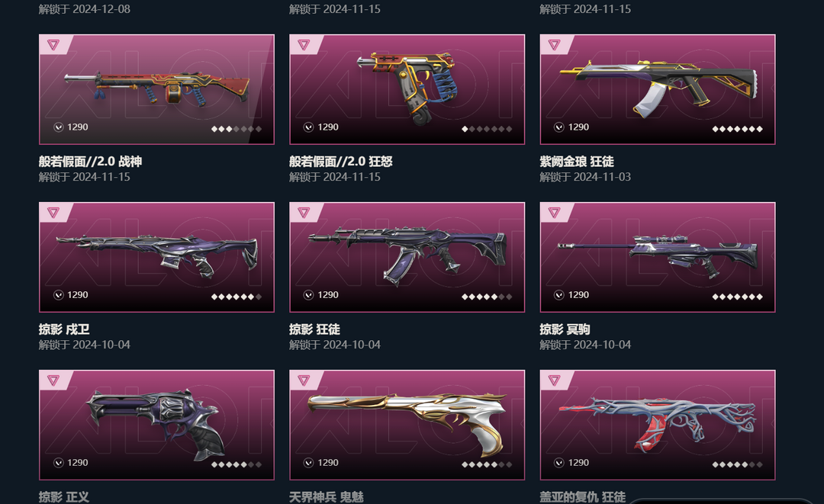The width and height of the screenshot is (824, 504).
Task: Open the 掠影 戍卫 skin thumbnail
Action: point(156,257)
